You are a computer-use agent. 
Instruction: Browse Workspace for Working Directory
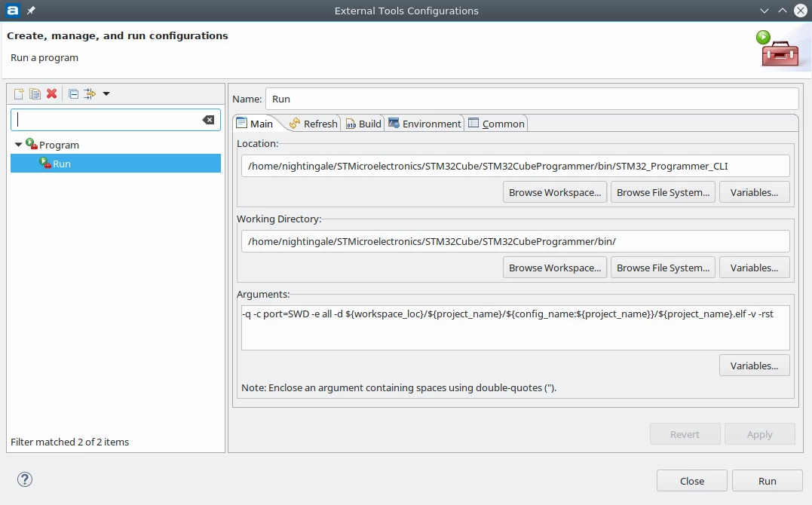555,268
